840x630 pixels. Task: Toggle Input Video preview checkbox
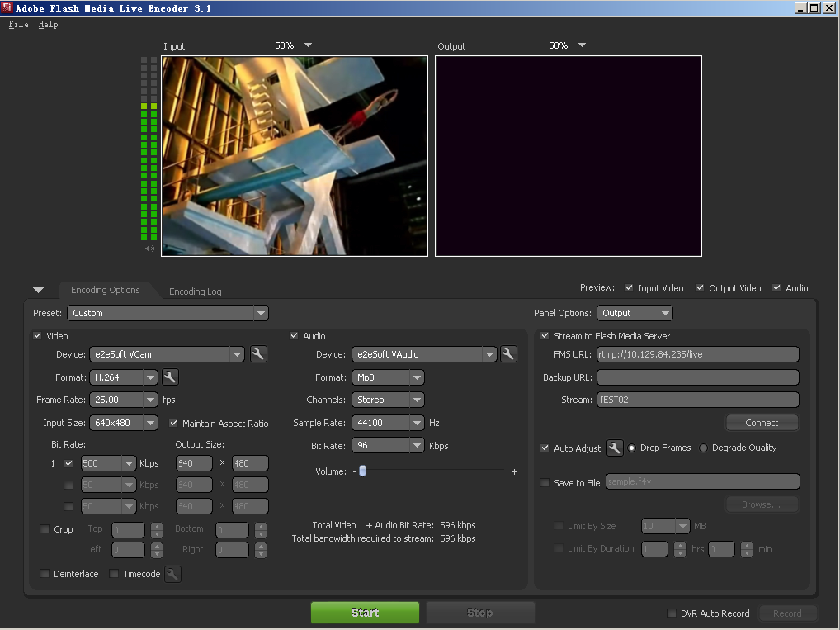pos(629,288)
